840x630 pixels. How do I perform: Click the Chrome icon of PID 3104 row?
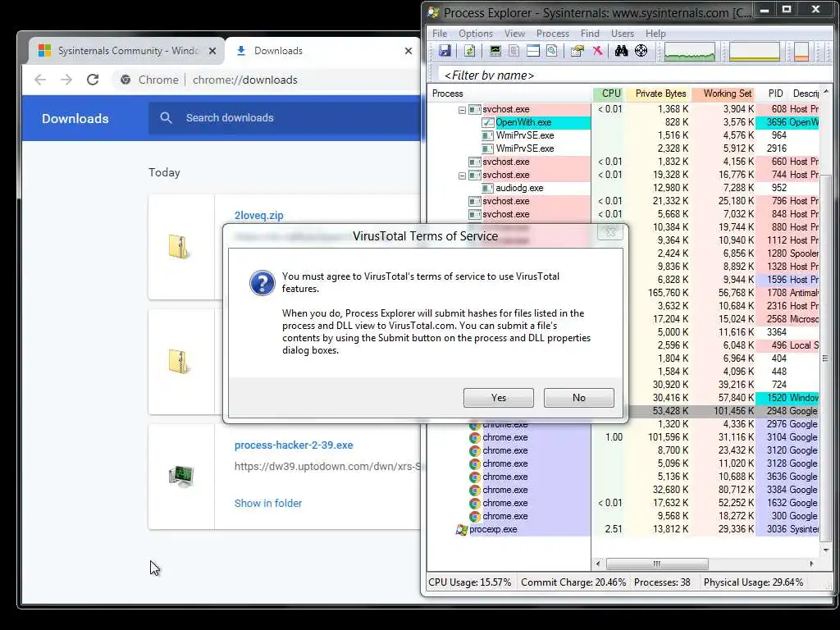coord(475,438)
